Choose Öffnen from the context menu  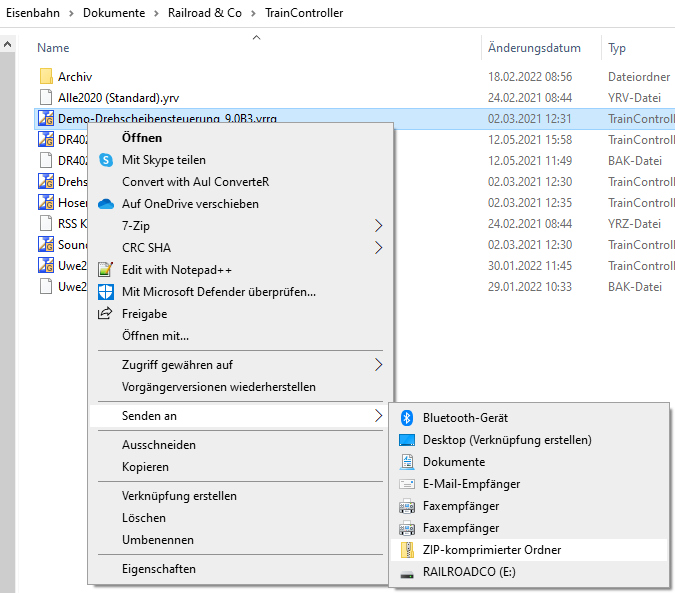click(x=142, y=138)
